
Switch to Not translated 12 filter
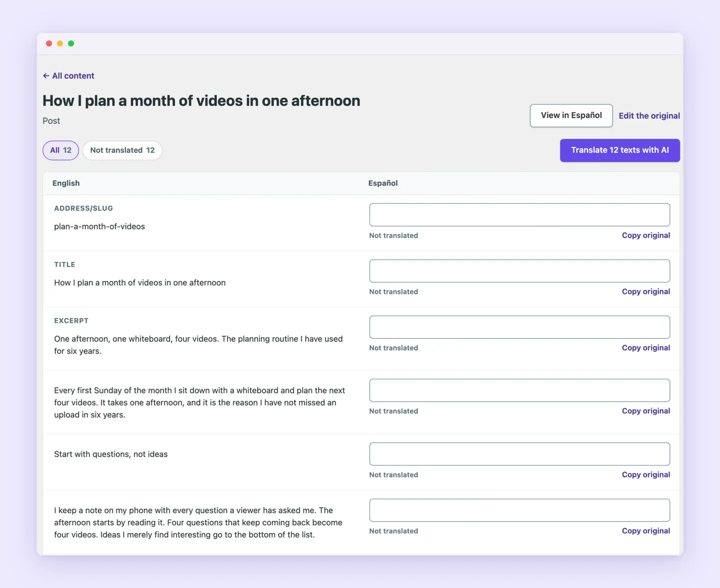click(x=122, y=150)
